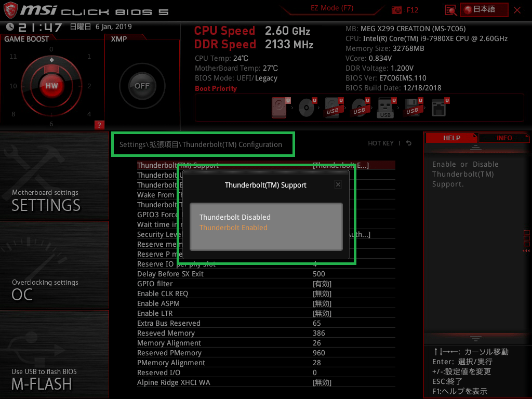Edit the Reseved Memory value 386
The height and width of the screenshot is (399, 532).
319,333
